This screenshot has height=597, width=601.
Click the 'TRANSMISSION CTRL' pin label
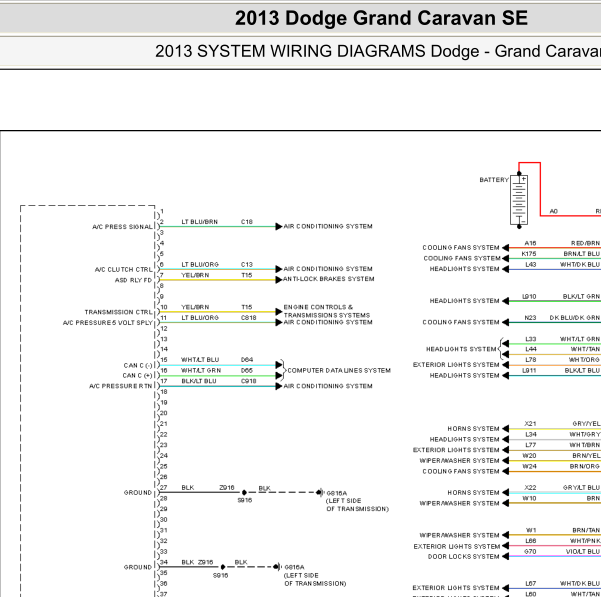point(118,312)
